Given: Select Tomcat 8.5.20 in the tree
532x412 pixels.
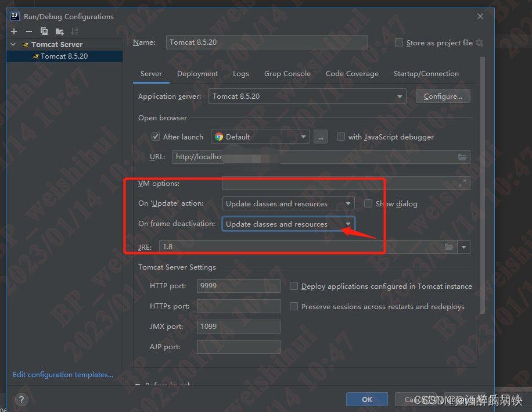Looking at the screenshot, I should [64, 56].
